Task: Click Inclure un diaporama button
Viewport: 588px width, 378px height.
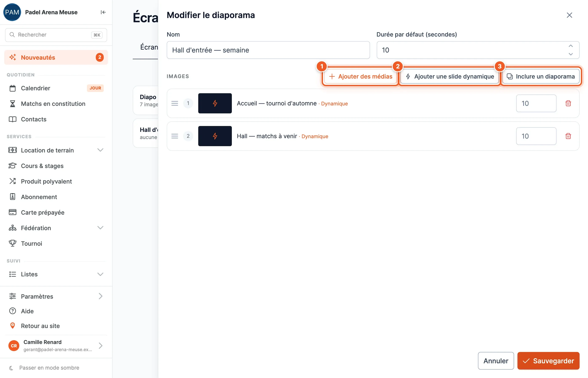Action: point(541,77)
